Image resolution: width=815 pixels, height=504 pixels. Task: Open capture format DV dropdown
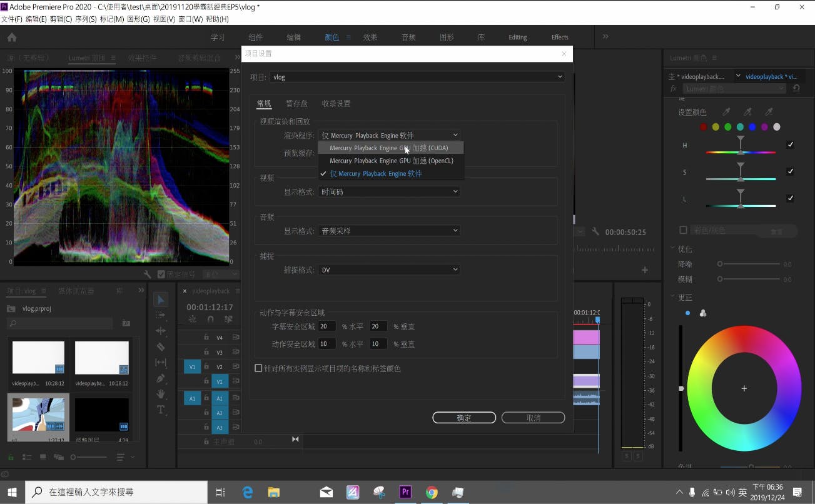tap(390, 270)
